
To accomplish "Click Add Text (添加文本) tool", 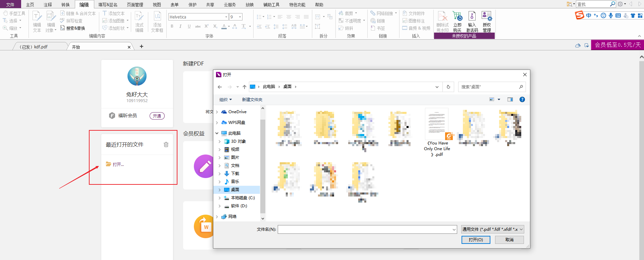I will [113, 13].
